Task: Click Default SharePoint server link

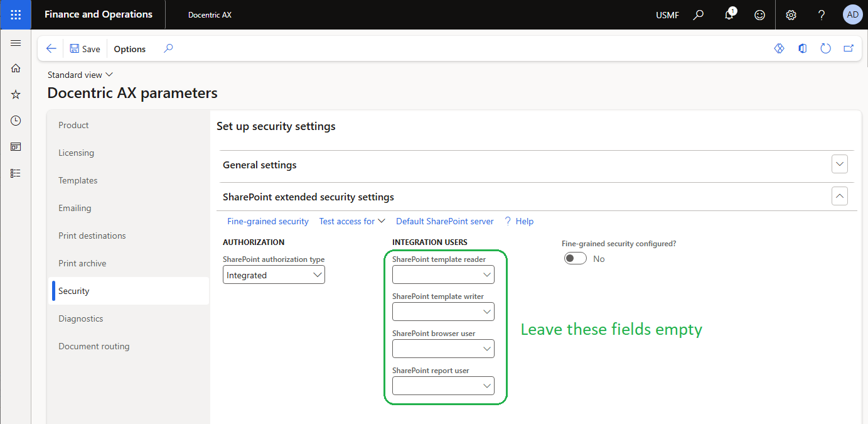Action: coord(445,221)
